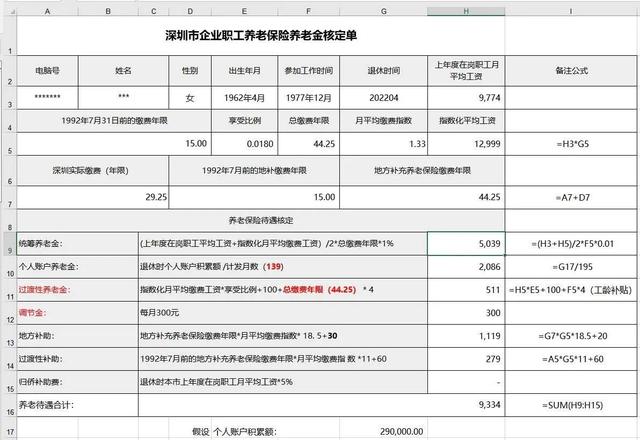Click the =A7+D7 formula note
Viewport: 640px width, 440px height.
pos(572,198)
